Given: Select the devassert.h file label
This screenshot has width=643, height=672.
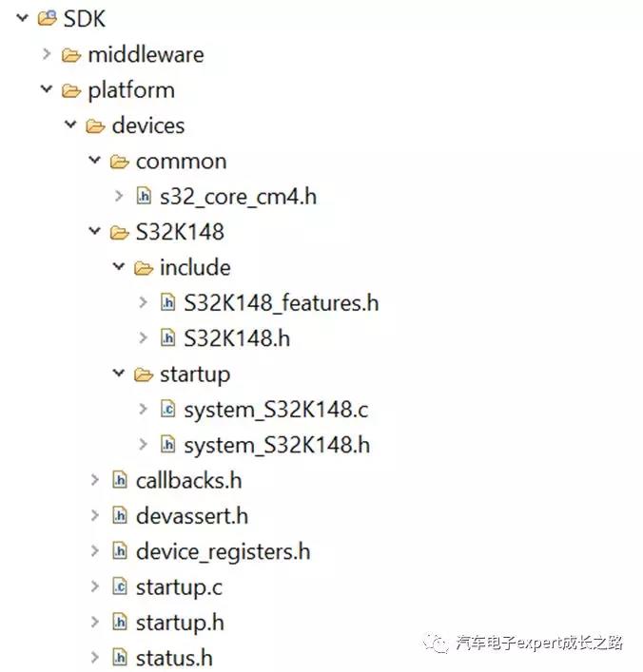Looking at the screenshot, I should tap(192, 516).
